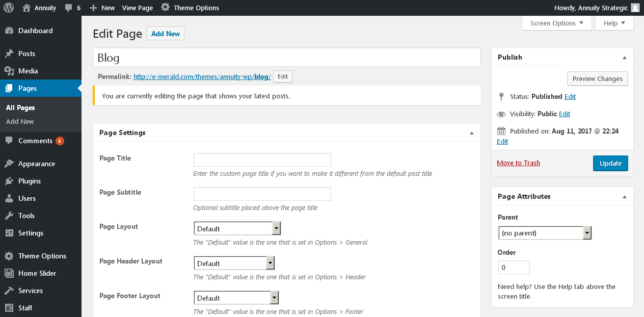Click the WordPress logo icon
644x317 pixels.
(x=9, y=8)
